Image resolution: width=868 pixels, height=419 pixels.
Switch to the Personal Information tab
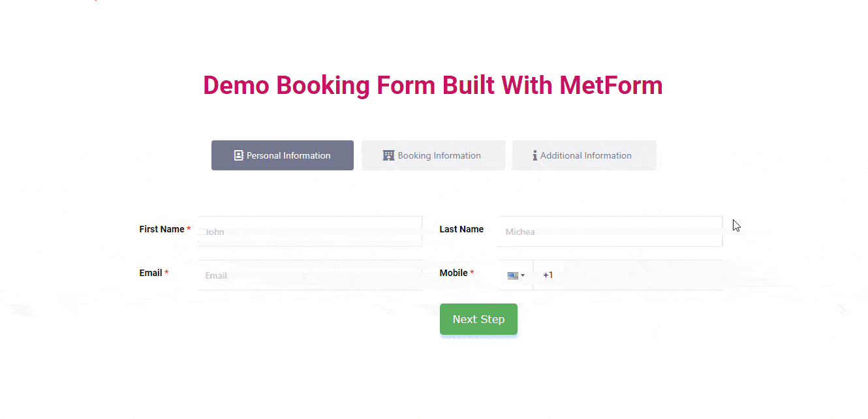click(x=283, y=155)
